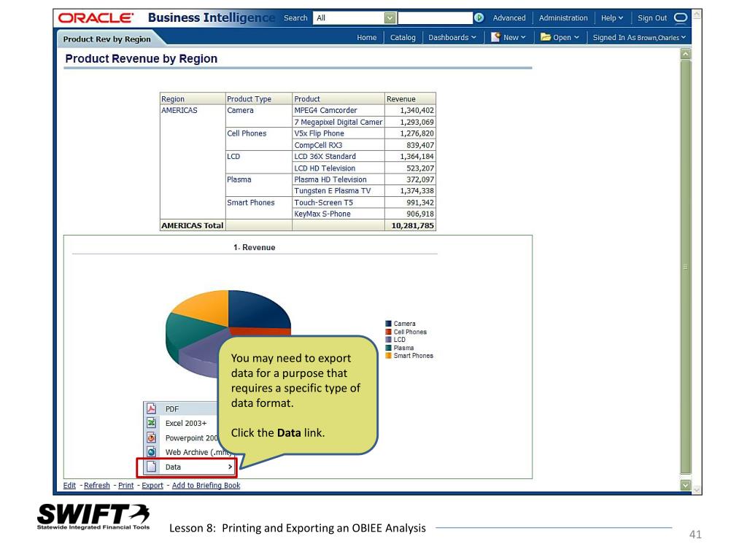Choose PDF from the export menu
747x560 pixels.
(x=172, y=408)
